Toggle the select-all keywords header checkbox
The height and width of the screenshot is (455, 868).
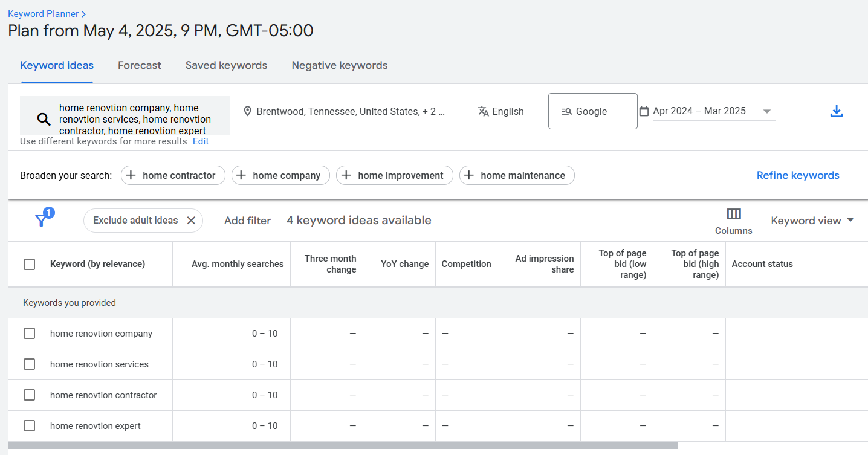pos(29,264)
